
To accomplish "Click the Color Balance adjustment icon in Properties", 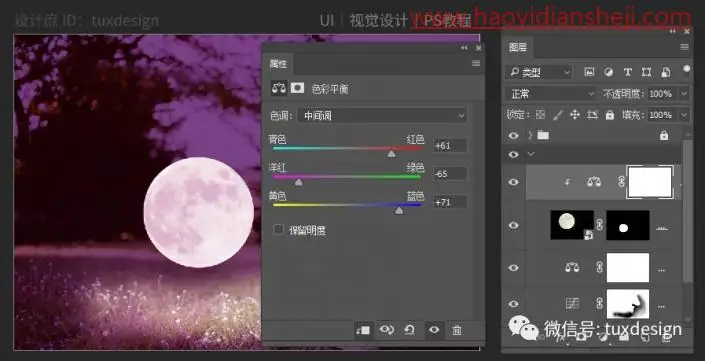I will [279, 88].
